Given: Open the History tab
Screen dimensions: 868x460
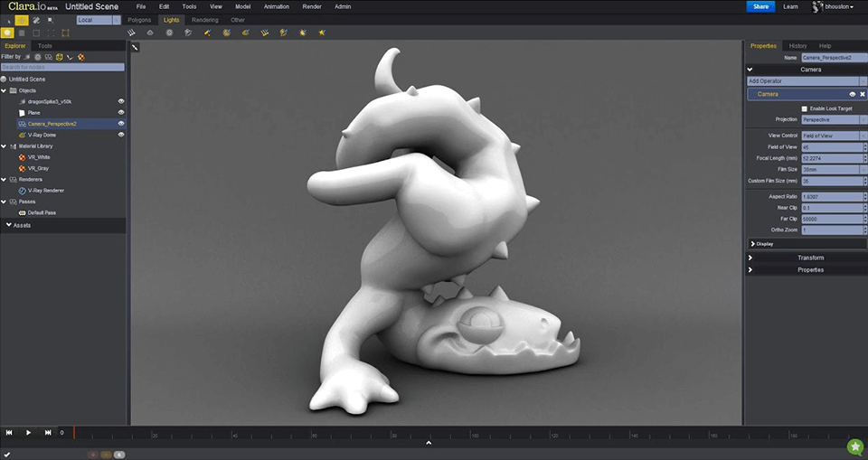Looking at the screenshot, I should tap(797, 46).
